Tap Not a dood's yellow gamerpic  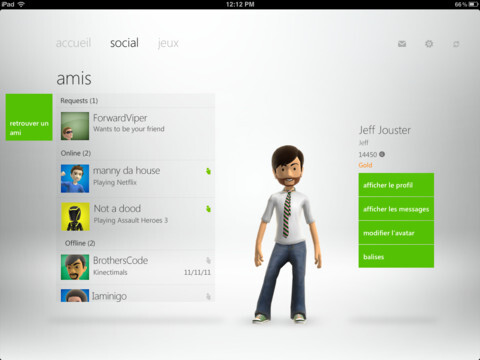(75, 217)
